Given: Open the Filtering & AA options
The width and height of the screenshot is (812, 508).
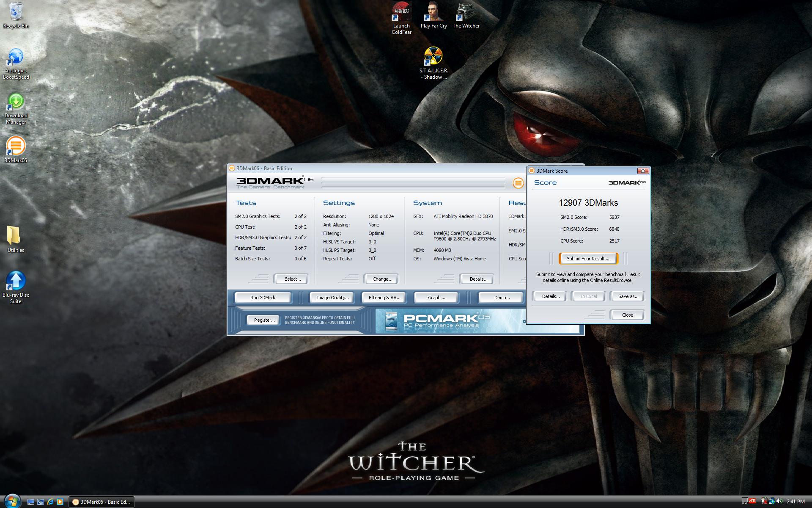Looking at the screenshot, I should pyautogui.click(x=384, y=298).
